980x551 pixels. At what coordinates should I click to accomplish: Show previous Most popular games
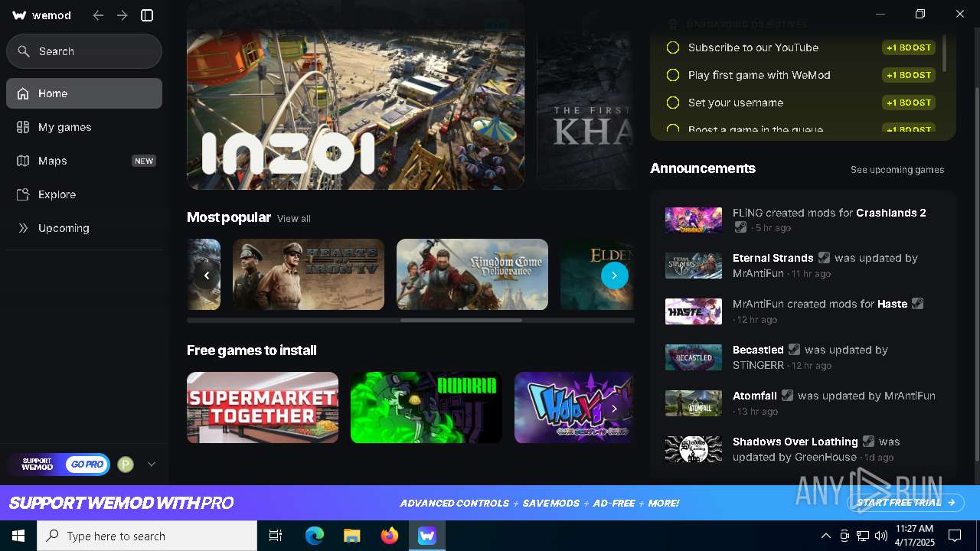[207, 275]
